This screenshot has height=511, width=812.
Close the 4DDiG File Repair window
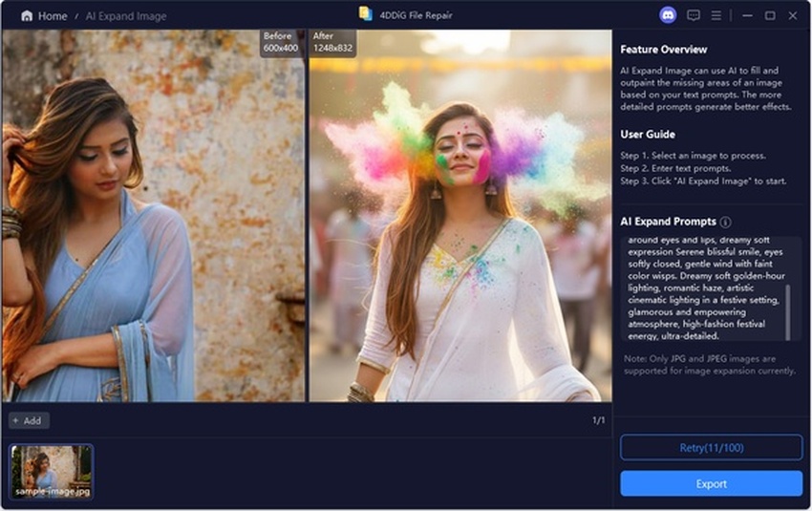click(793, 15)
